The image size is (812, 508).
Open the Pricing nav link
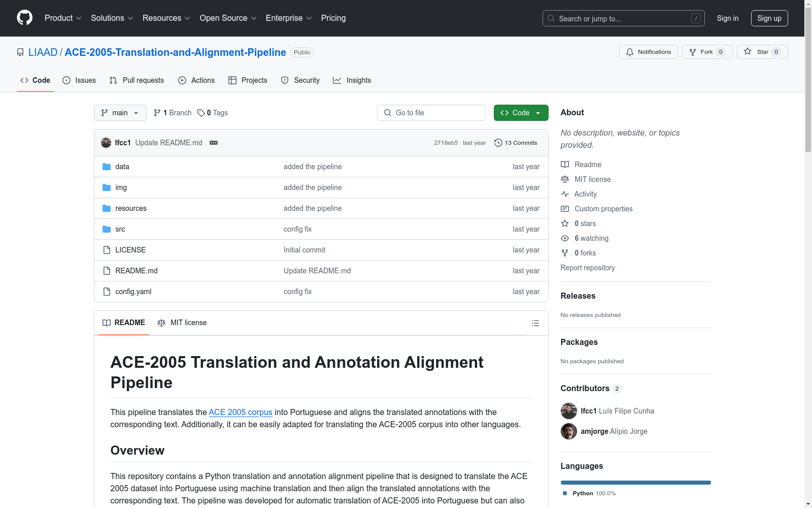click(333, 18)
